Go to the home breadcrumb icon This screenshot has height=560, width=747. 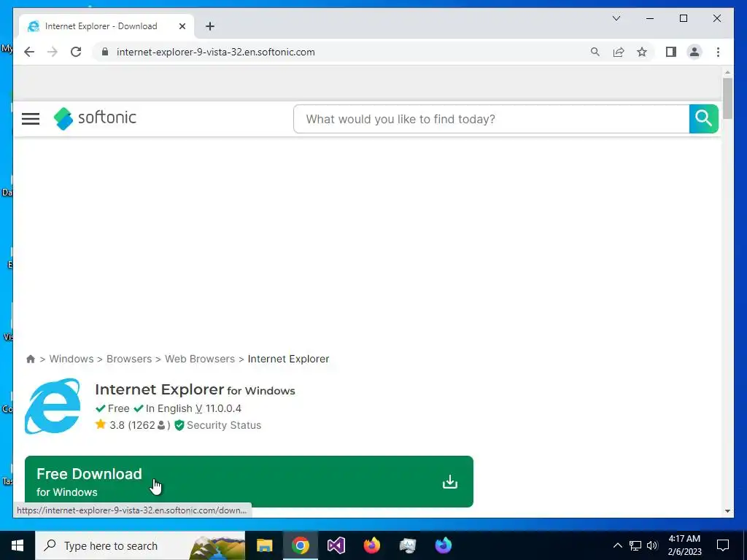pos(31,359)
